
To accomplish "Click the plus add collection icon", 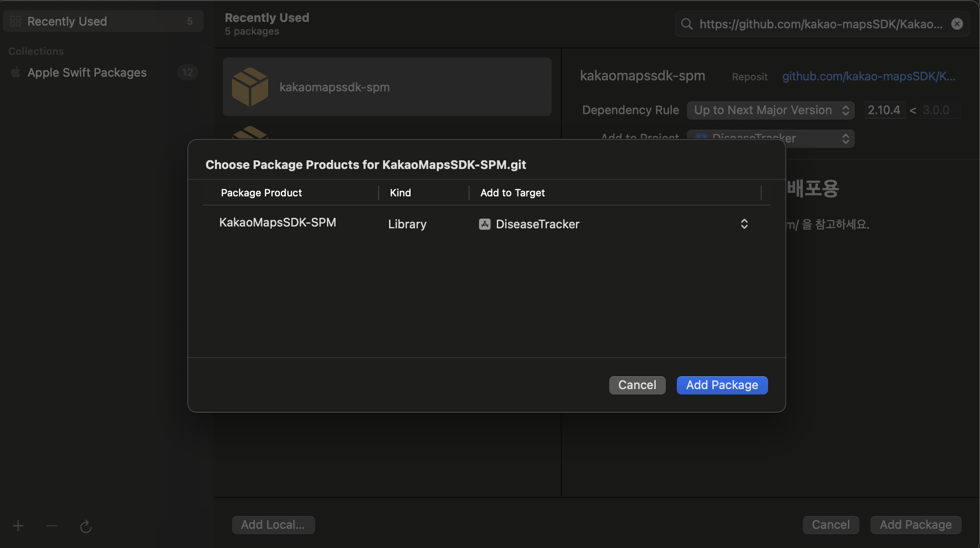I will (18, 526).
